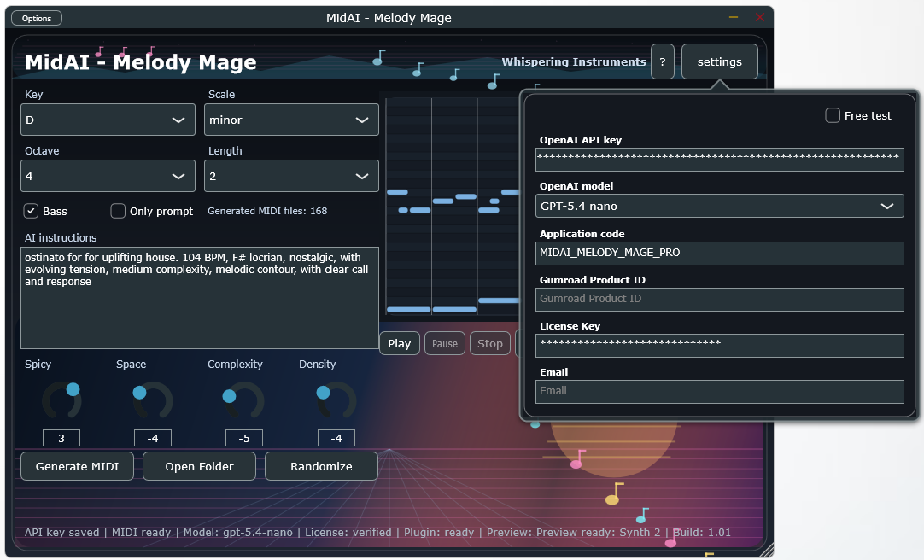Click Randomize to shuffle parameters

point(321,466)
